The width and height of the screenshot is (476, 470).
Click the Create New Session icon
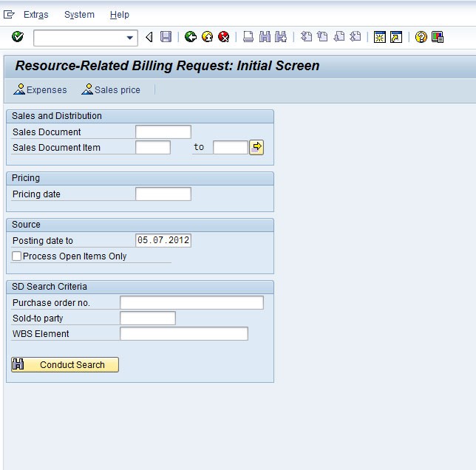pyautogui.click(x=379, y=37)
